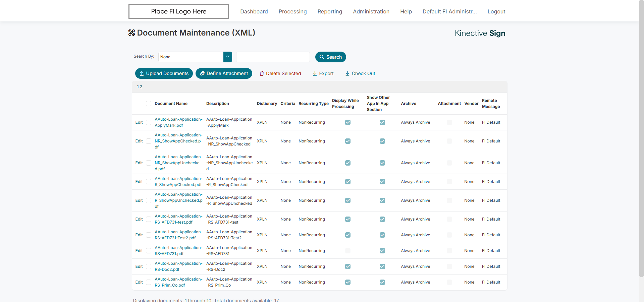Screen dimensions: 644x302
Task: Open the Default FI Administrator user menu
Action: [x=449, y=11]
